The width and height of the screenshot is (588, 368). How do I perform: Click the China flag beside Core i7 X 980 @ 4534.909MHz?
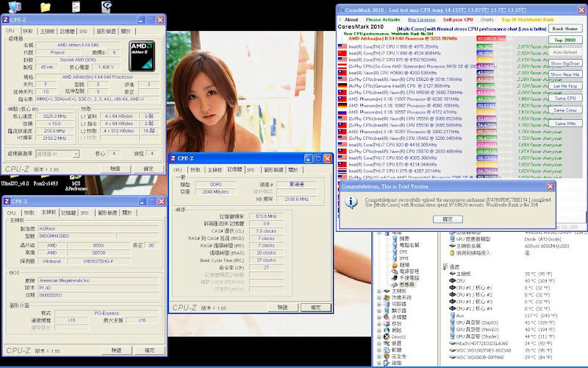(343, 53)
